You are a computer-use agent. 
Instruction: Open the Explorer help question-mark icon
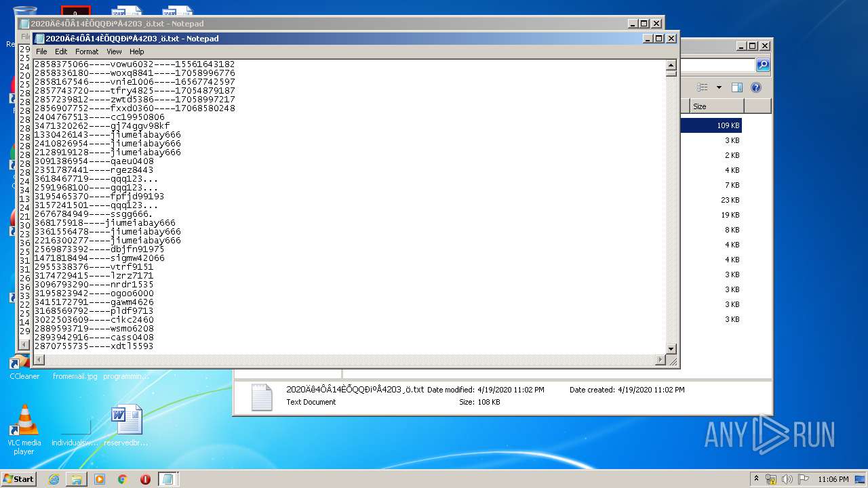(x=756, y=87)
